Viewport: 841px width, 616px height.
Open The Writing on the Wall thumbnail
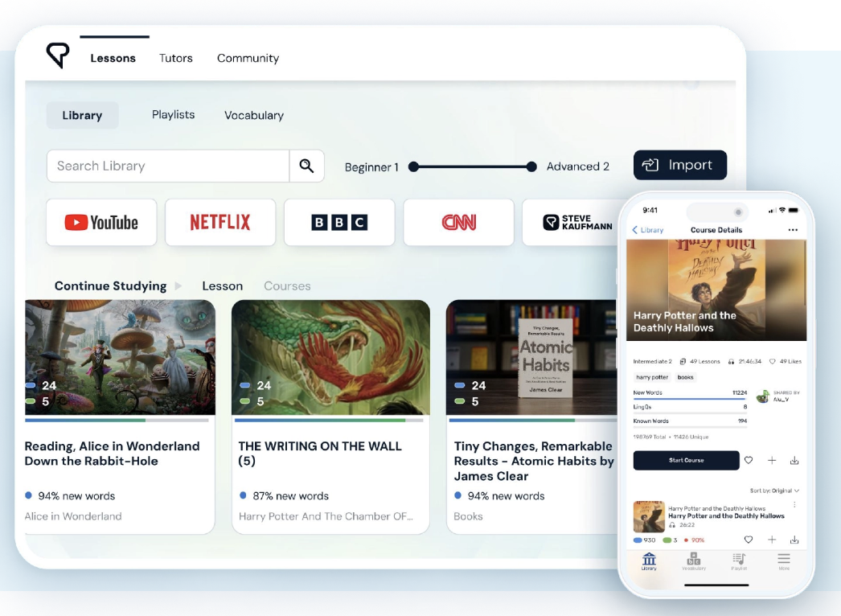pos(330,357)
